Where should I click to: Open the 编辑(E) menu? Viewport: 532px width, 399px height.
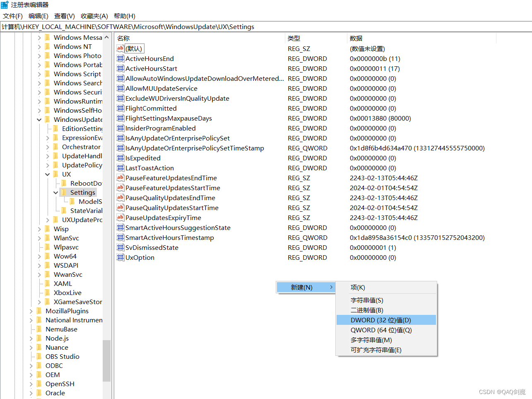point(39,16)
